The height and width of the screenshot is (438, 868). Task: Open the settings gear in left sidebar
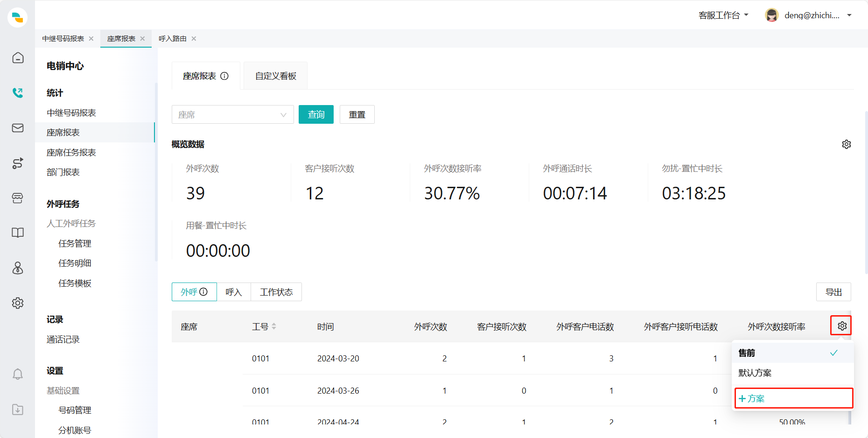(18, 303)
